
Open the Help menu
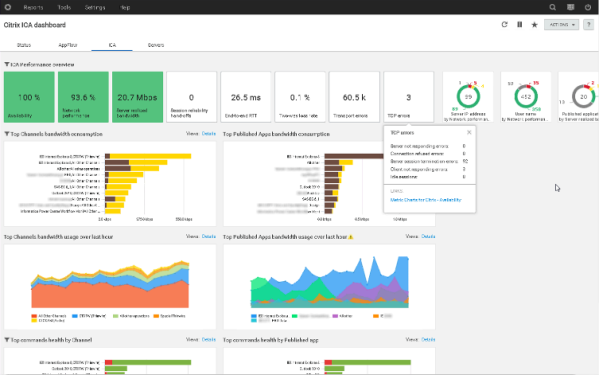click(125, 7)
